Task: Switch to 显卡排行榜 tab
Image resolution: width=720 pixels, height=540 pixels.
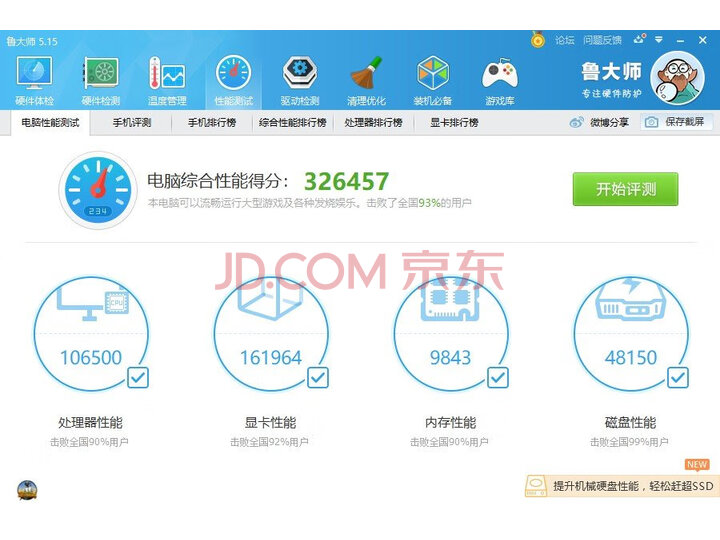Action: [x=454, y=123]
